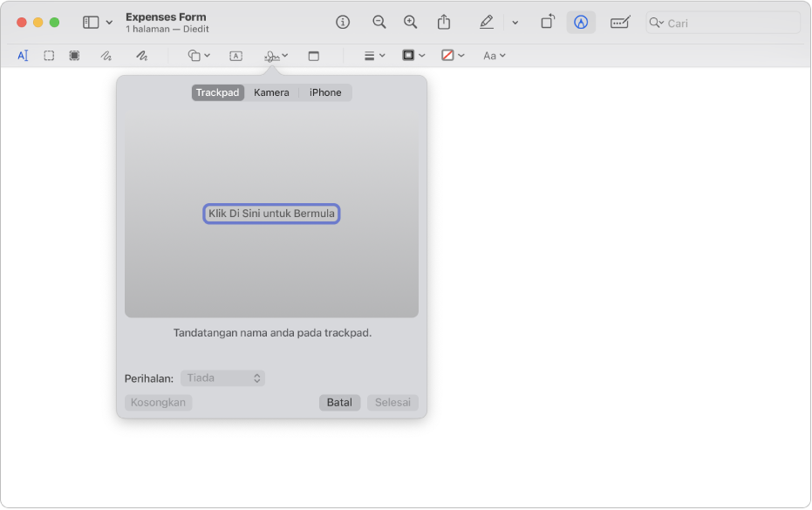The image size is (812, 510).
Task: Switch to the Kamera tab
Action: click(271, 92)
